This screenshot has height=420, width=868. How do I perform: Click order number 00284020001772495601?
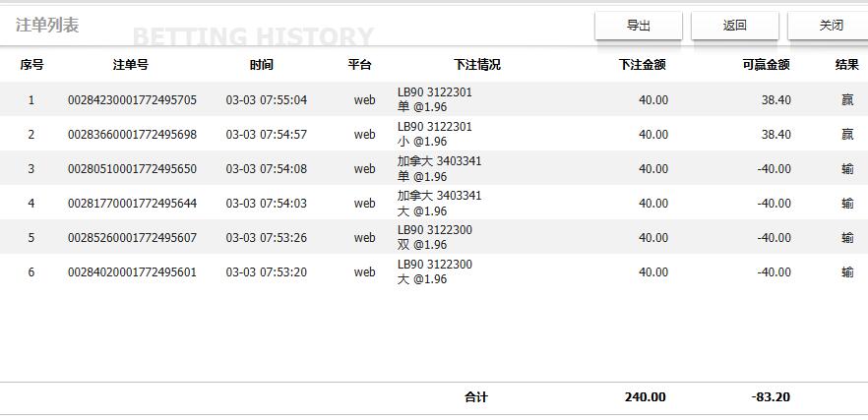132,272
